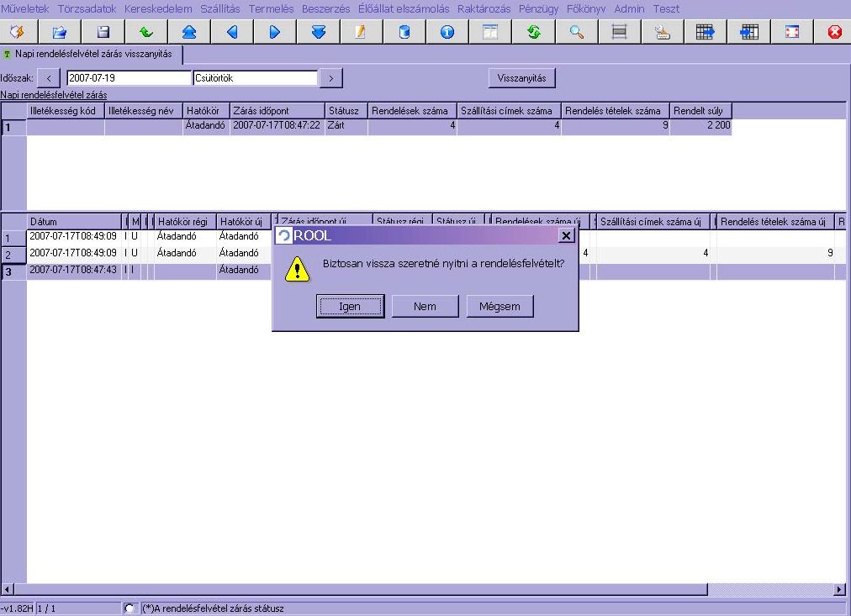
Task: Click the green refresh arrows toolbar icon
Action: (533, 32)
